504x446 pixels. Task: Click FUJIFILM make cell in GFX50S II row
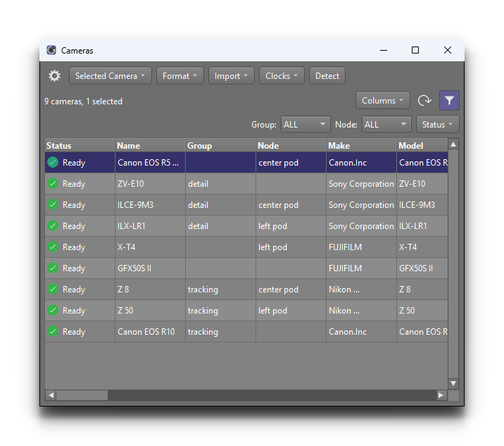point(361,268)
